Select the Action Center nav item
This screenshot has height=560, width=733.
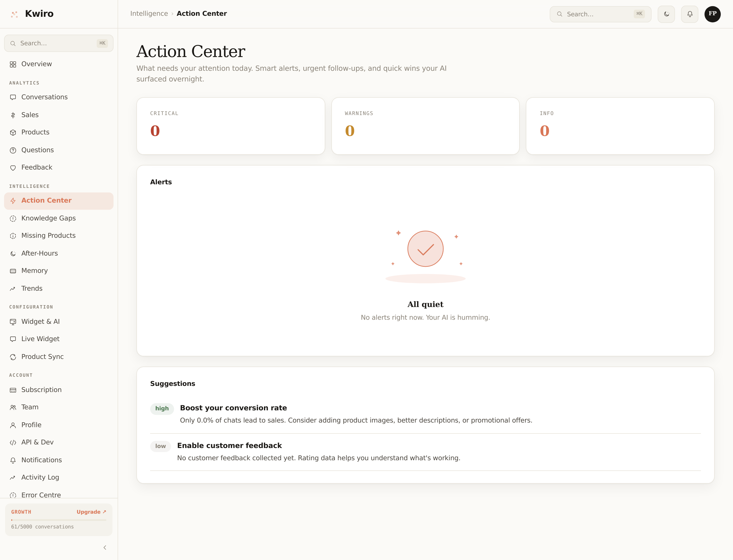click(59, 201)
